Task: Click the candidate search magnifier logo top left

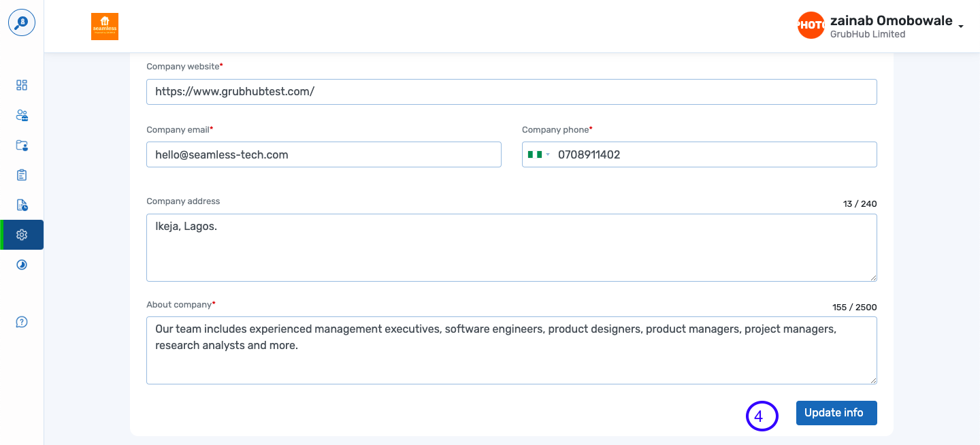Action: coord(21,22)
